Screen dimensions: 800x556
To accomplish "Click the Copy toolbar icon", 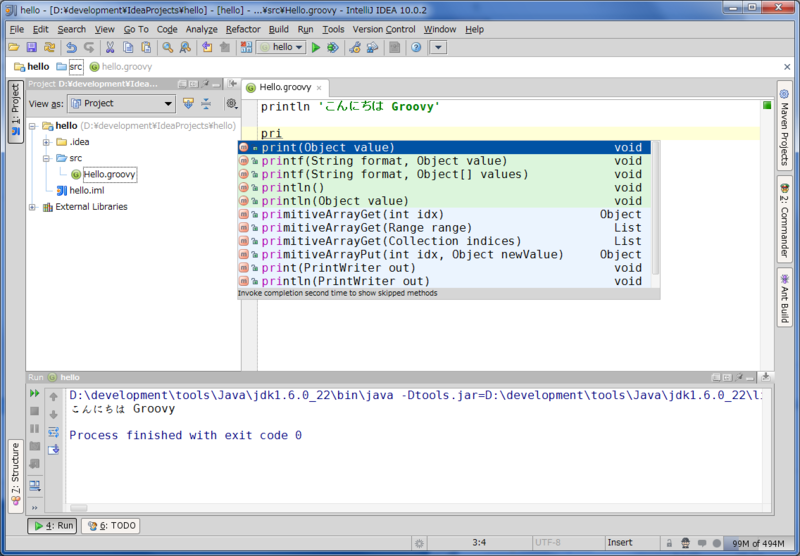I will pos(128,47).
